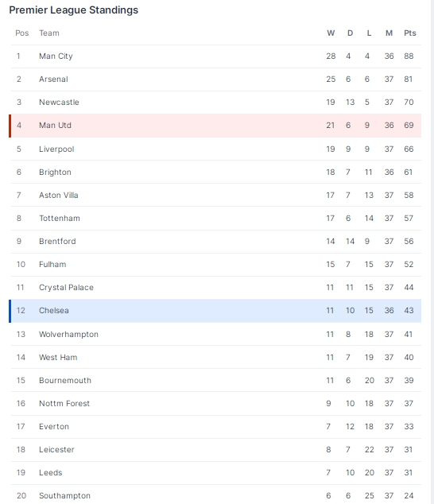
Task: Open the Man City team row
Action: click(x=216, y=56)
